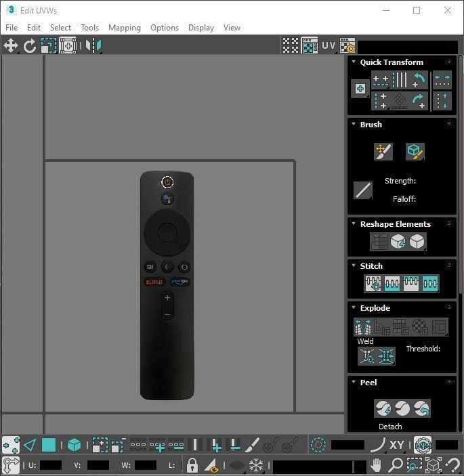This screenshot has width=464, height=476.
Task: Rotate -90 around pivot in Quick Transform
Action: (419, 80)
